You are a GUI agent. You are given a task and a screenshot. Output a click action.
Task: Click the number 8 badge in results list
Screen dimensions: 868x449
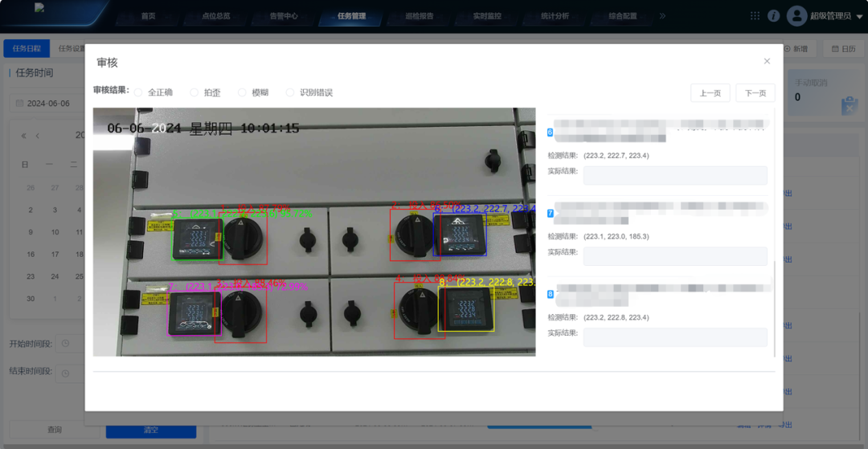(x=551, y=295)
